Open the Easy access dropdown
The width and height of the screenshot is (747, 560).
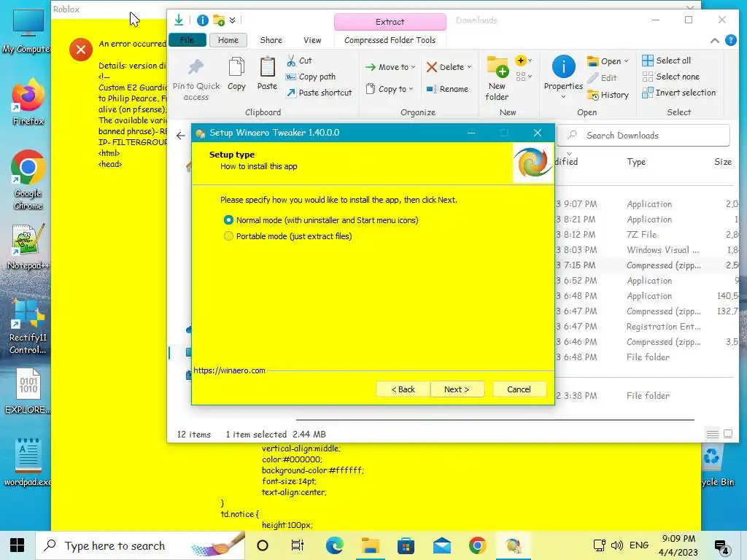click(524, 76)
